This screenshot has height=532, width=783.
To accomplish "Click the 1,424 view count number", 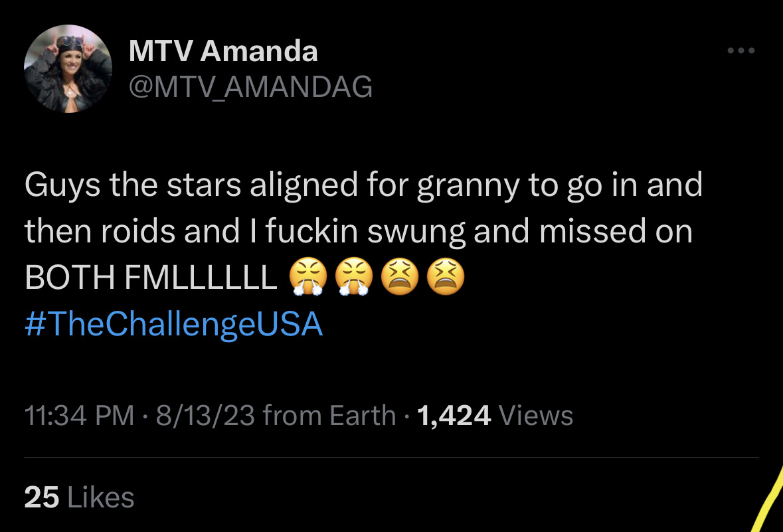I will tap(454, 416).
